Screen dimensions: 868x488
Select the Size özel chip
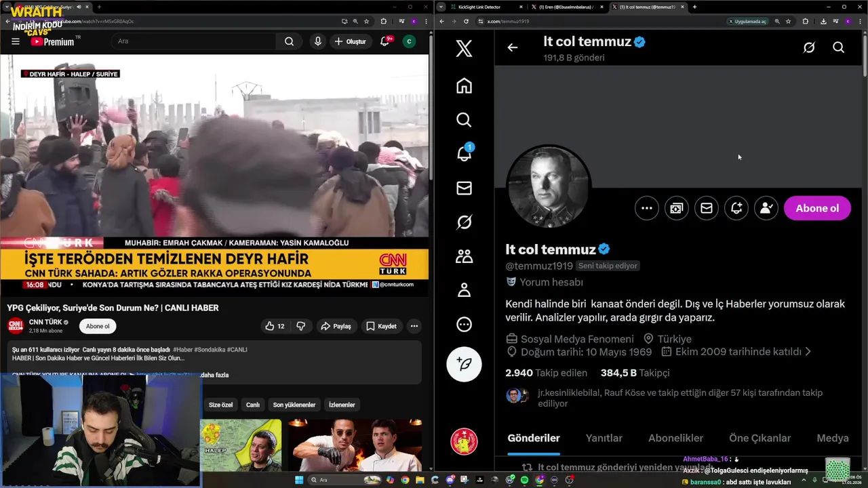pos(220,405)
